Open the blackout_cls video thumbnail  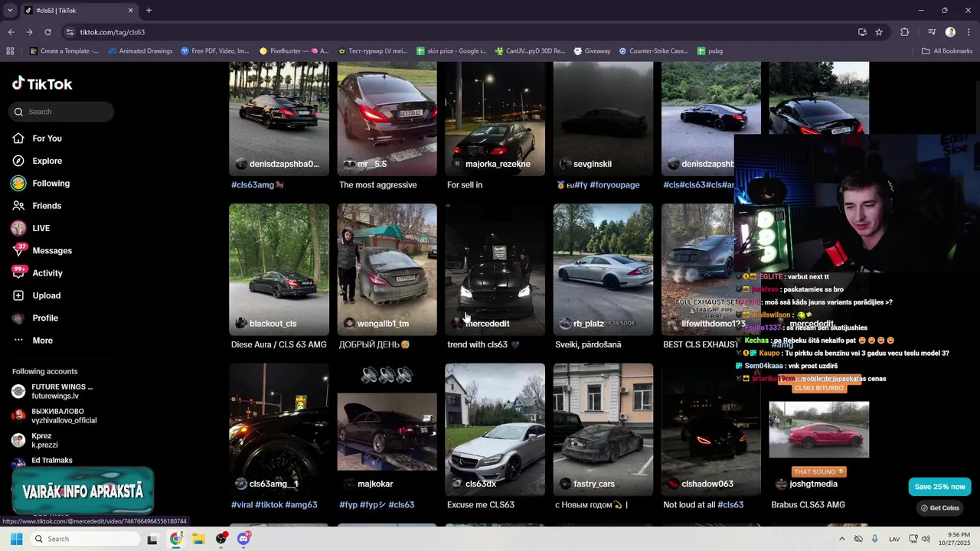pos(279,269)
